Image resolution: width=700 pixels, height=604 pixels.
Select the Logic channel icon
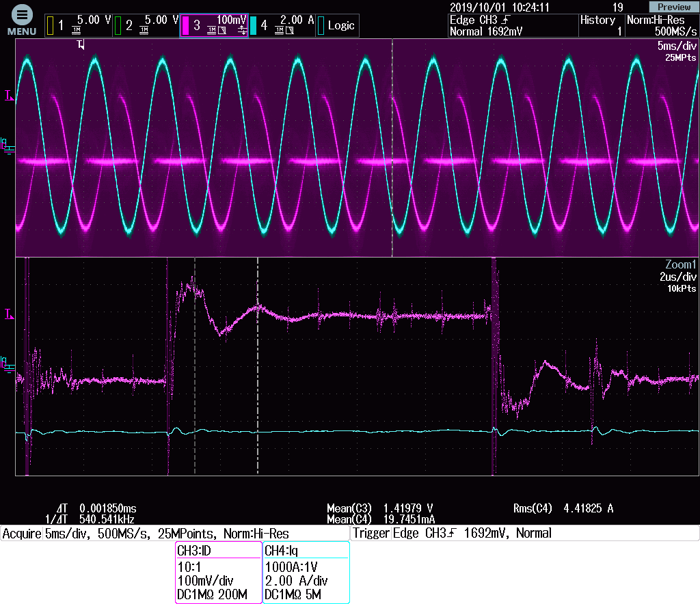[323, 25]
